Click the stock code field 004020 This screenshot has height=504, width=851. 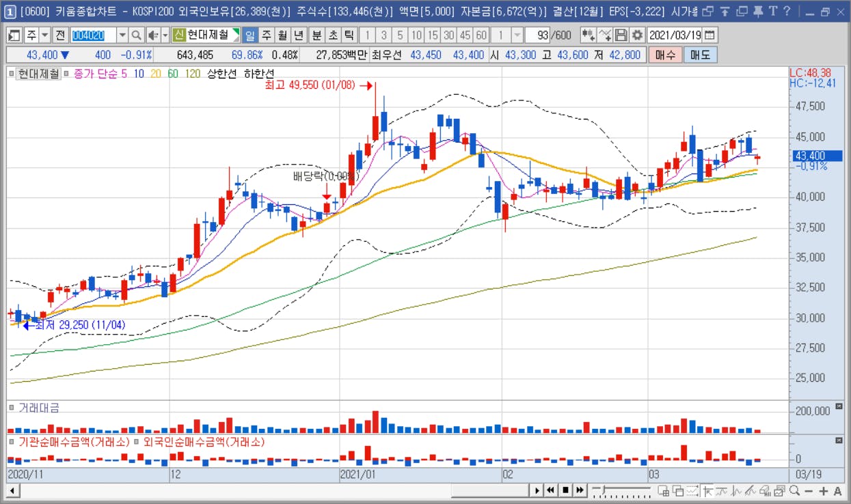point(93,36)
